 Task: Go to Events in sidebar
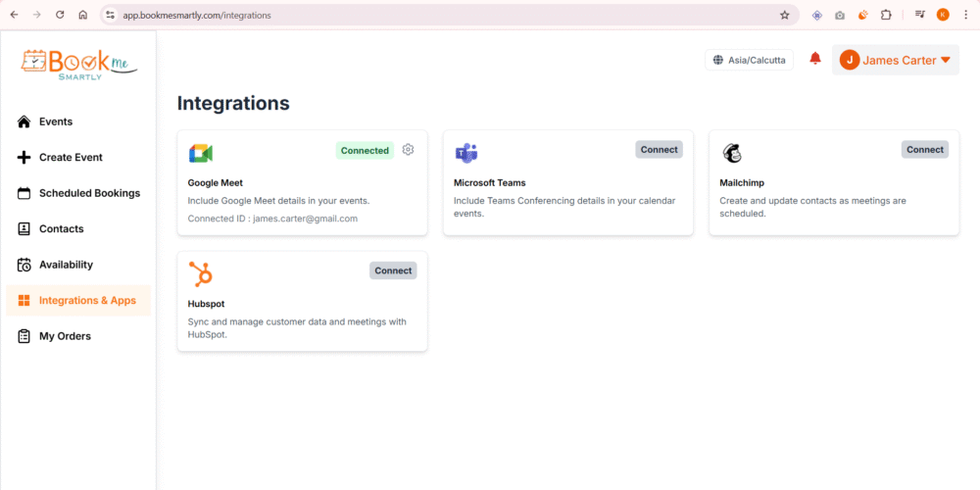(55, 122)
